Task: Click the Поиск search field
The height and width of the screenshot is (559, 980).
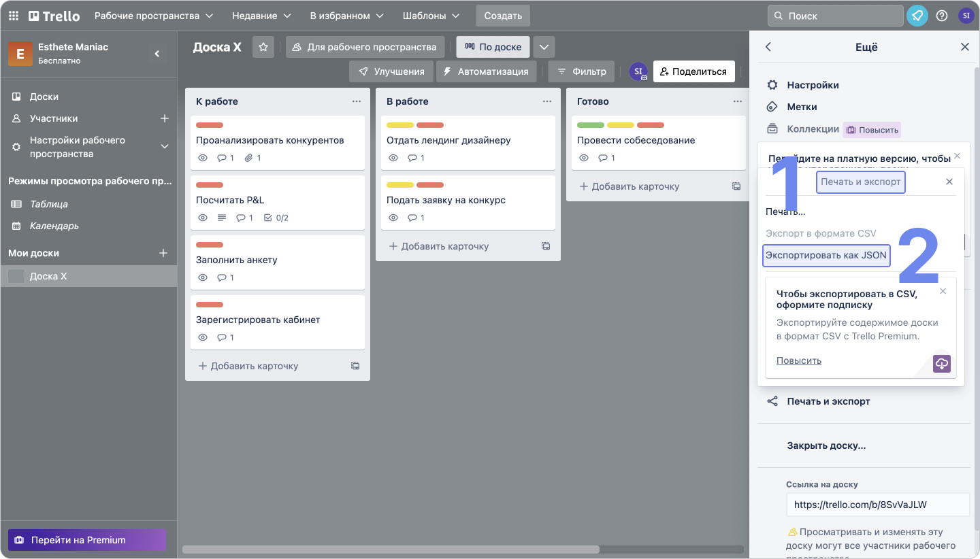Action: click(835, 16)
